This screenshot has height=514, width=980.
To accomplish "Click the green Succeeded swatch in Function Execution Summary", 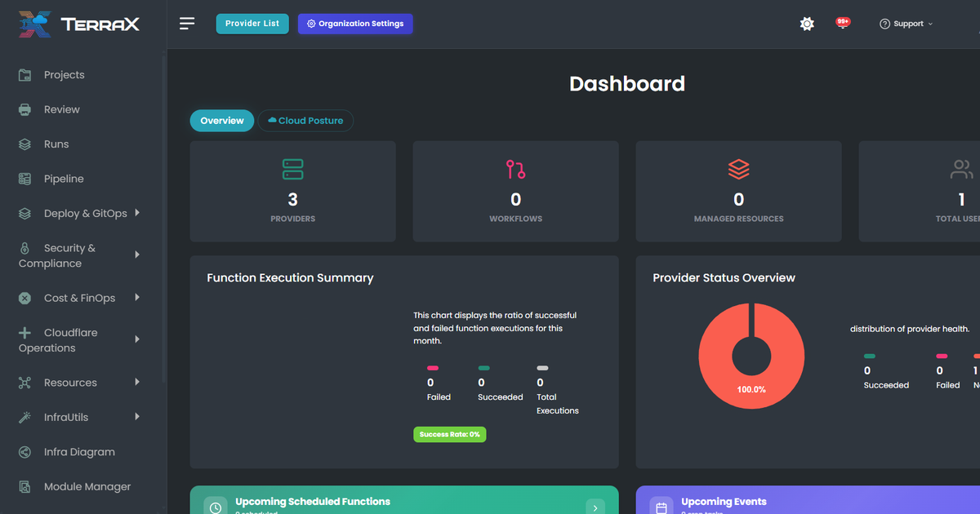I will (x=483, y=368).
